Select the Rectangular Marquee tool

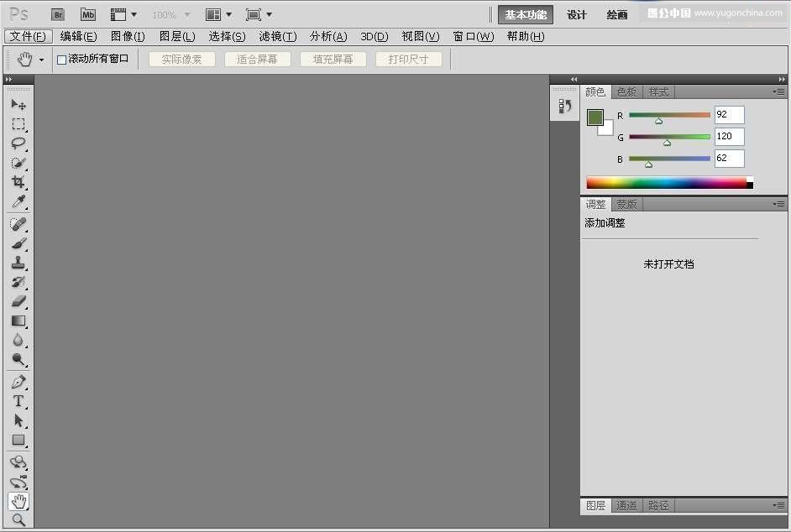click(x=18, y=124)
